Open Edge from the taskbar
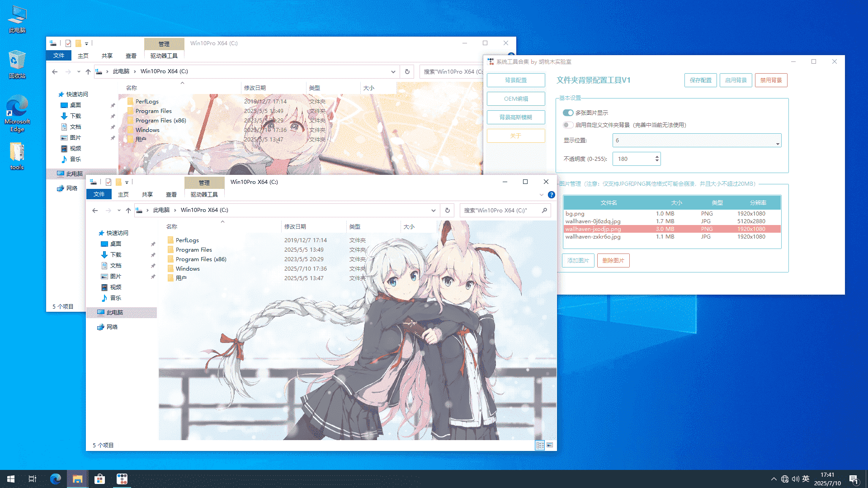 click(55, 479)
